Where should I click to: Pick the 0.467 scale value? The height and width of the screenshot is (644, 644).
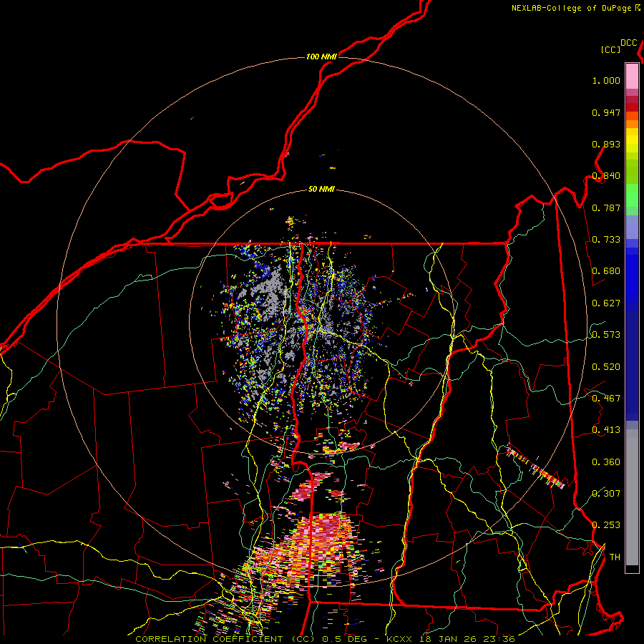point(606,399)
